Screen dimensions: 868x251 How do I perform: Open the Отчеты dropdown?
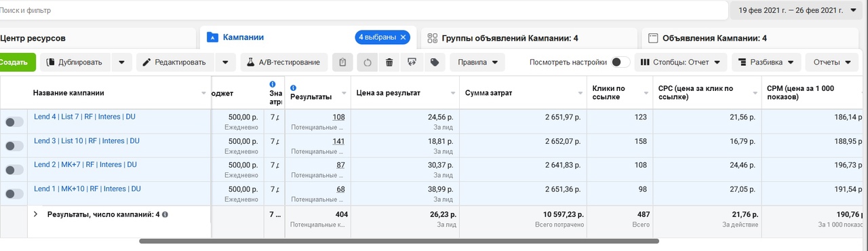(x=832, y=62)
